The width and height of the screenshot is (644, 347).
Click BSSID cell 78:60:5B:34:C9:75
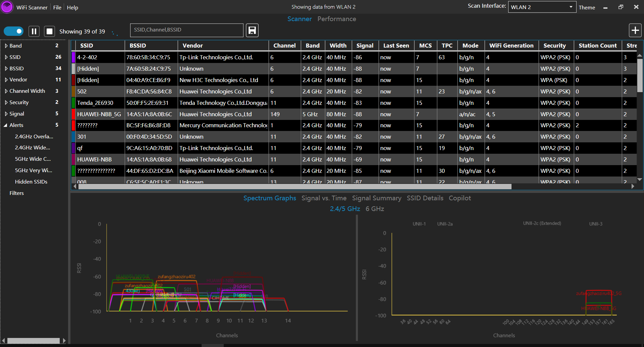(x=151, y=57)
